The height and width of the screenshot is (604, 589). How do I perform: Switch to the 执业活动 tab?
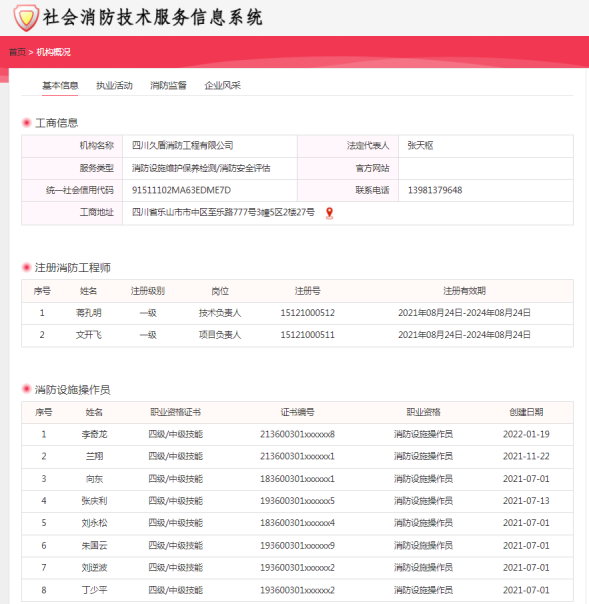coord(114,86)
